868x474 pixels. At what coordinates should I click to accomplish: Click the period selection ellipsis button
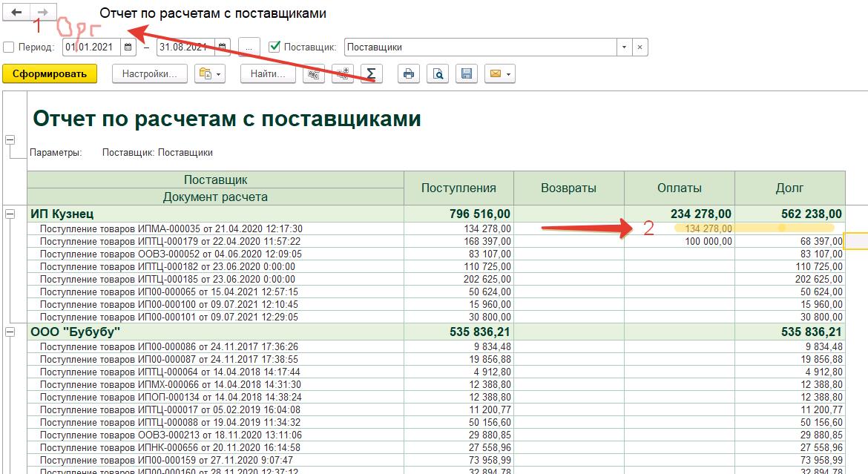[249, 47]
